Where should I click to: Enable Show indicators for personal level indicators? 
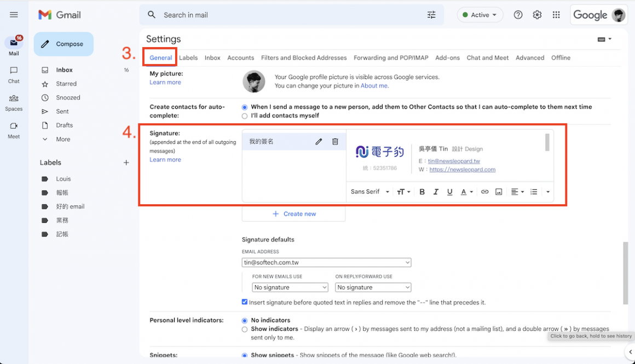tap(245, 329)
